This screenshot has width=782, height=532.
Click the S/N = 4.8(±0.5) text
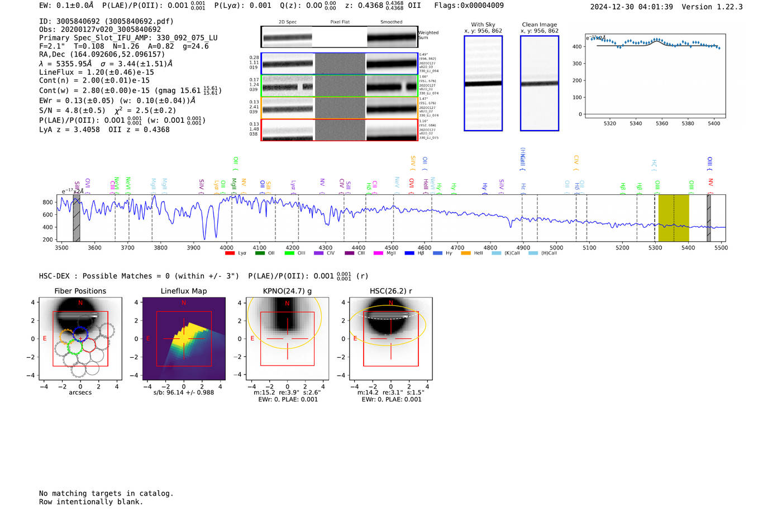[72, 111]
